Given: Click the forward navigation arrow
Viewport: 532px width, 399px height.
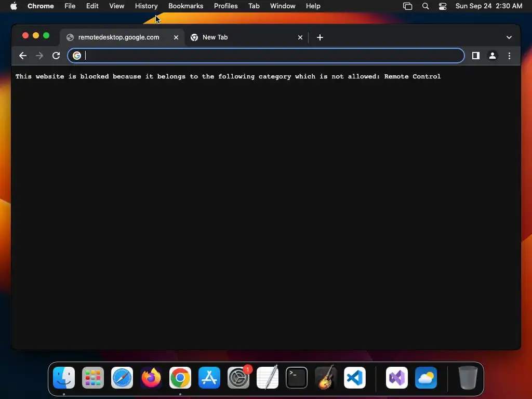Looking at the screenshot, I should (39, 56).
